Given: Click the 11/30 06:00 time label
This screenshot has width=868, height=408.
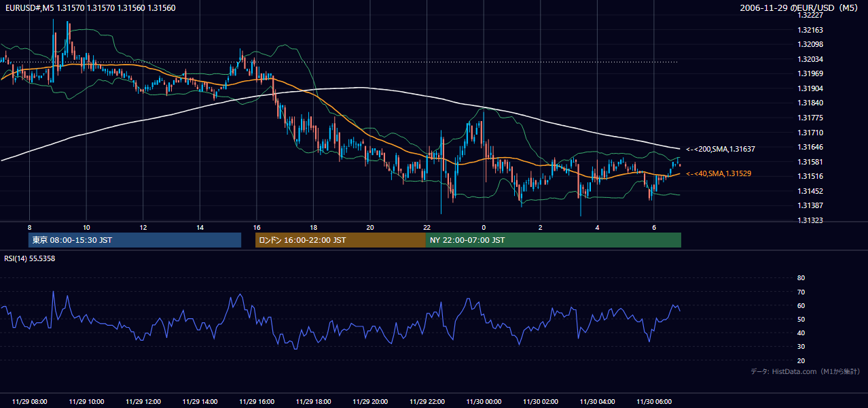Looking at the screenshot, I should click(653, 402).
